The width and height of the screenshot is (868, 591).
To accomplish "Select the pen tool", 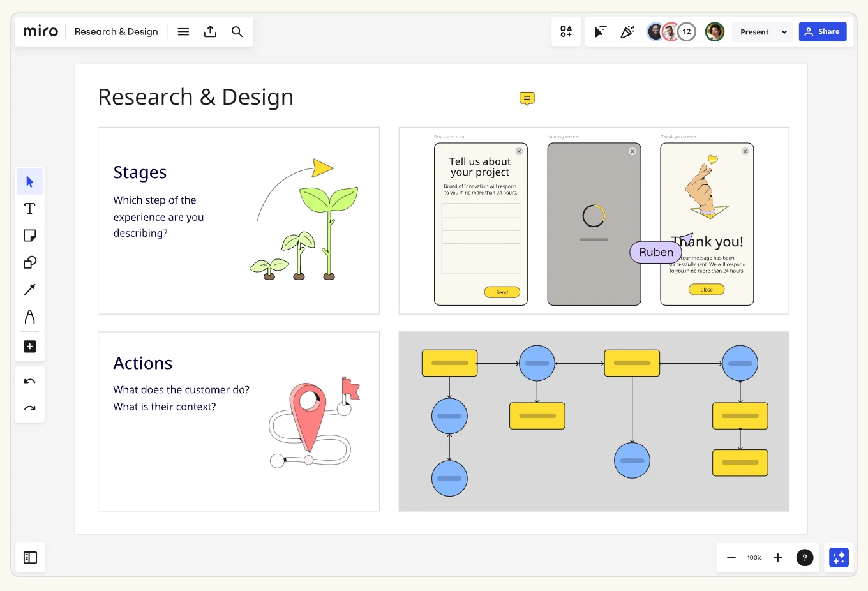I will tap(29, 317).
